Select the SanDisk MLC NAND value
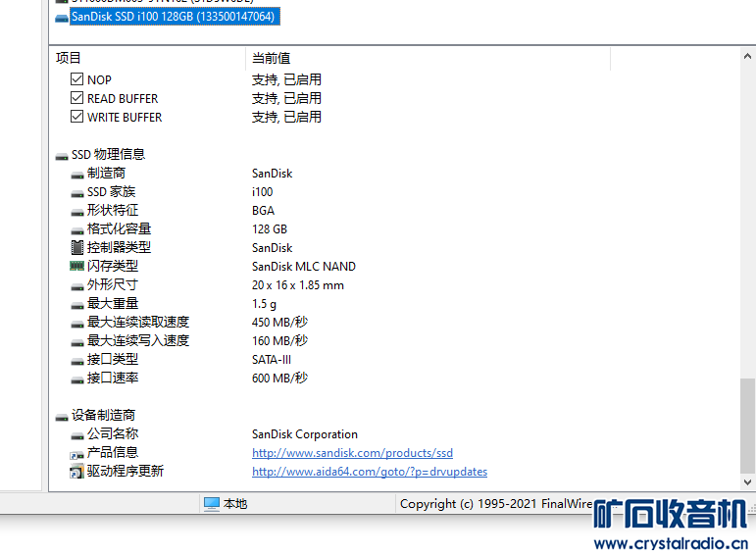Viewport: 756px width, 556px height. coord(304,266)
